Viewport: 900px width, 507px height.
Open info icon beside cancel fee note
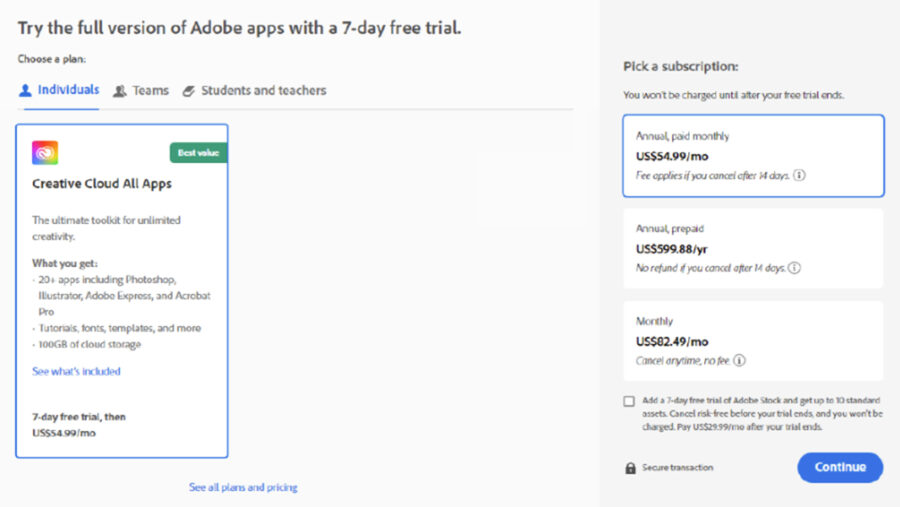click(x=799, y=175)
